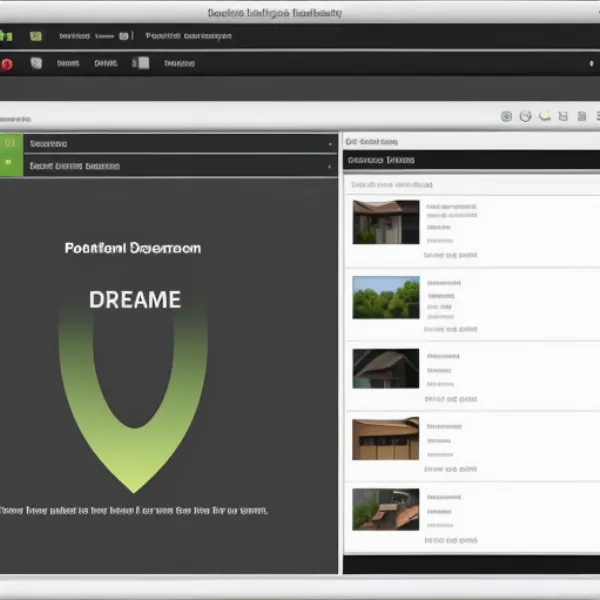Click the black header bar of right panel
The width and height of the screenshot is (600, 600).
point(471,160)
